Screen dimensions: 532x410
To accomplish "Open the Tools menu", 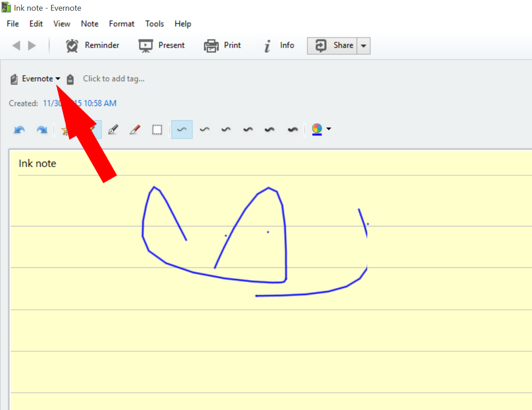I will click(x=154, y=24).
